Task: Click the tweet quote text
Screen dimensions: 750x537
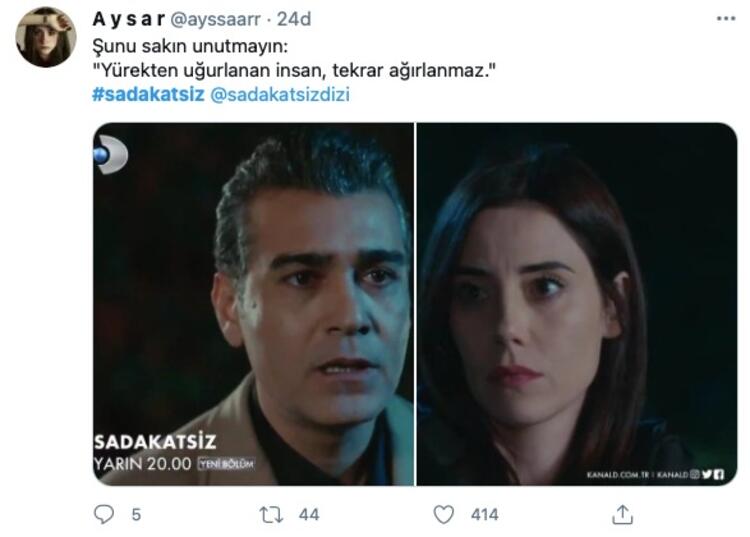Action: pos(294,71)
